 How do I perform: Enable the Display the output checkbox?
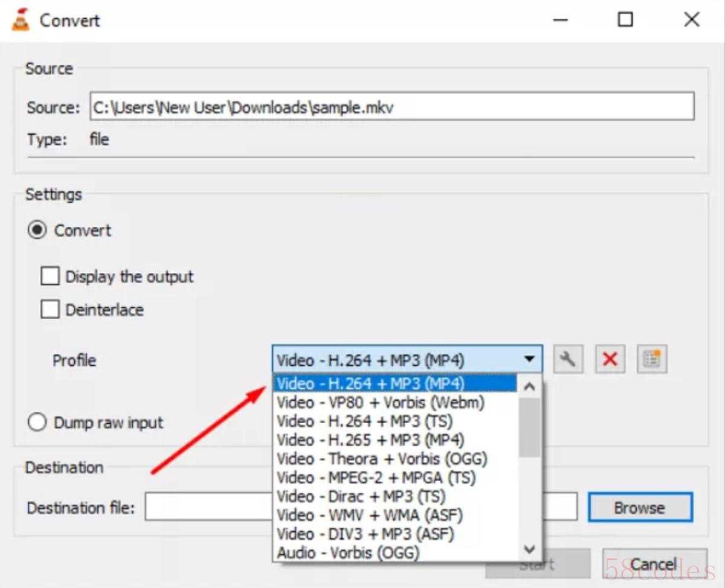click(50, 277)
